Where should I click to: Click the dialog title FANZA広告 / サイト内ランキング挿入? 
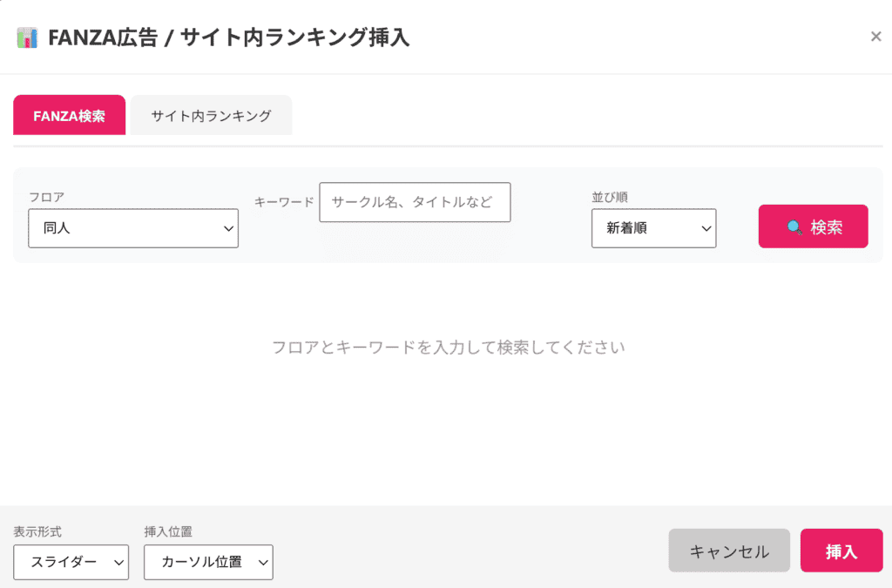tap(229, 37)
